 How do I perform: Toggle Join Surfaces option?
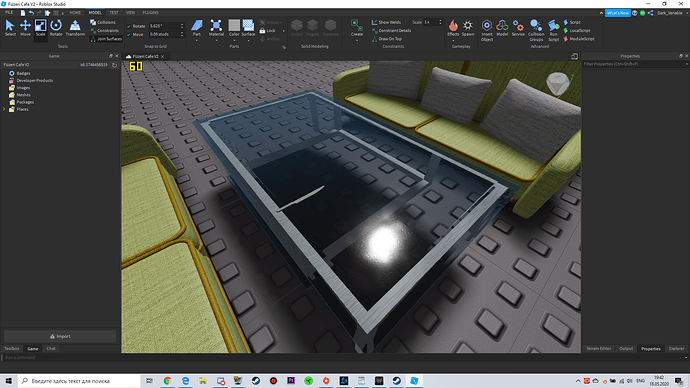106,39
